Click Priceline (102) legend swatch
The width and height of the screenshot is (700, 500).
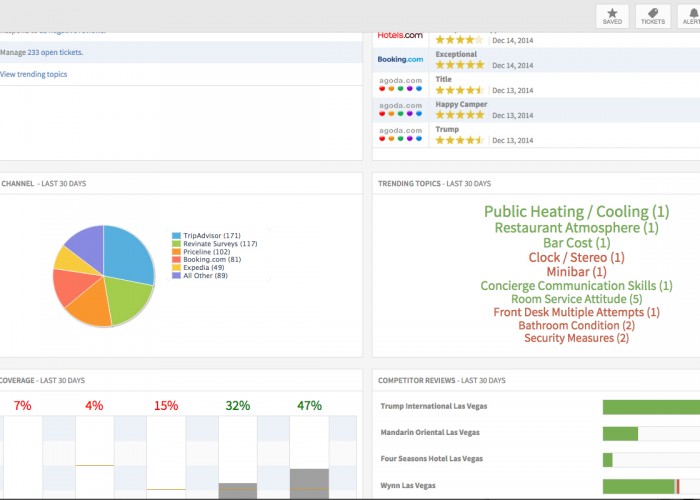(176, 252)
